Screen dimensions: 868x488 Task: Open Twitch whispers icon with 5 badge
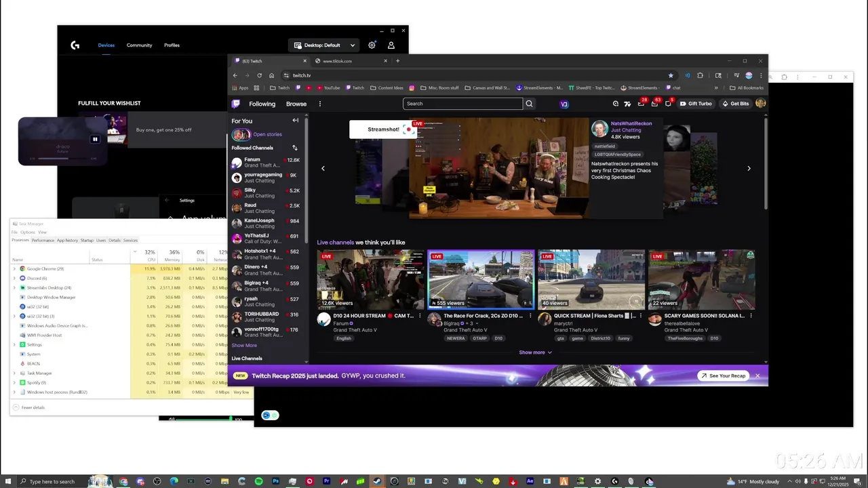pos(668,104)
